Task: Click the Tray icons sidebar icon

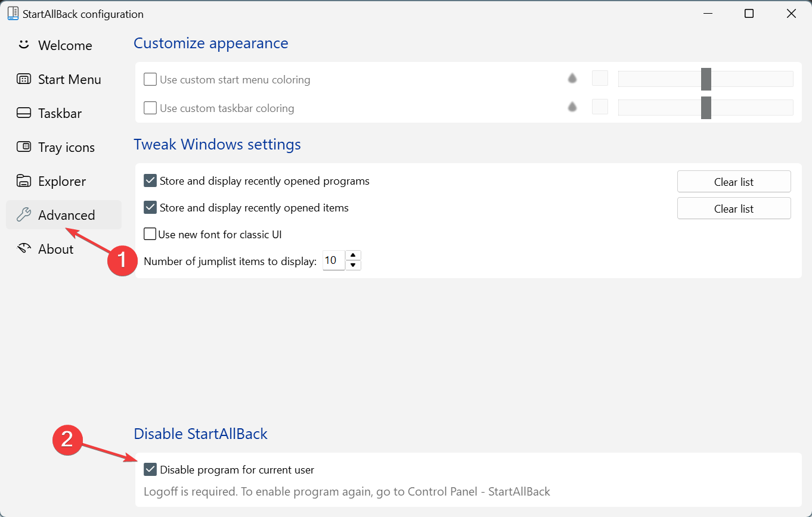Action: tap(24, 147)
